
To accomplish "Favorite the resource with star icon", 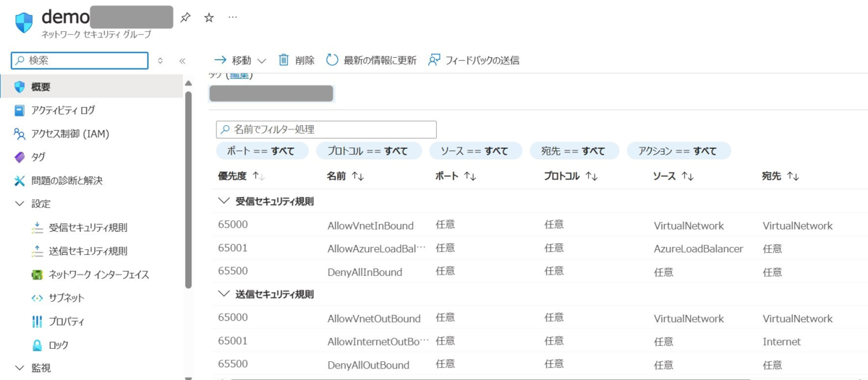I will [x=209, y=17].
